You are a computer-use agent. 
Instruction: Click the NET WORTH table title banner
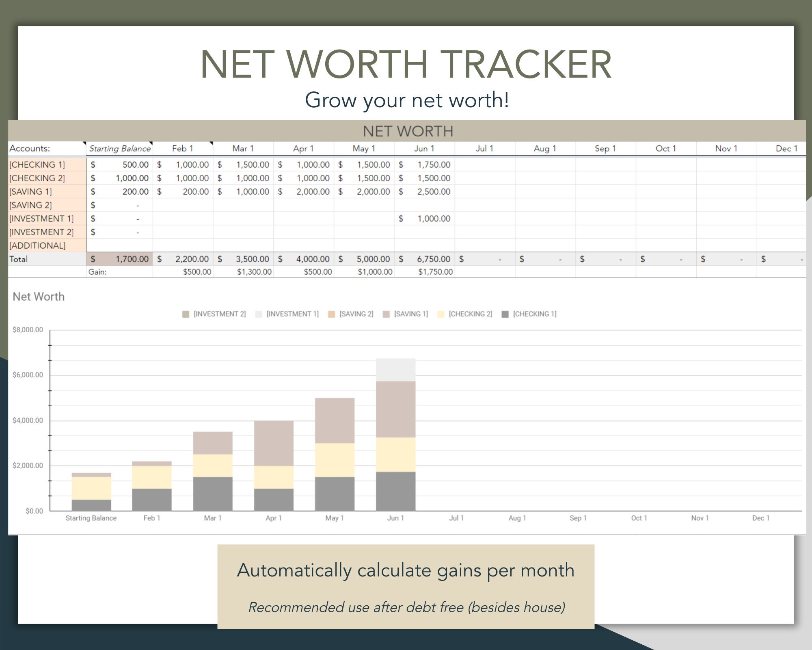(x=407, y=131)
